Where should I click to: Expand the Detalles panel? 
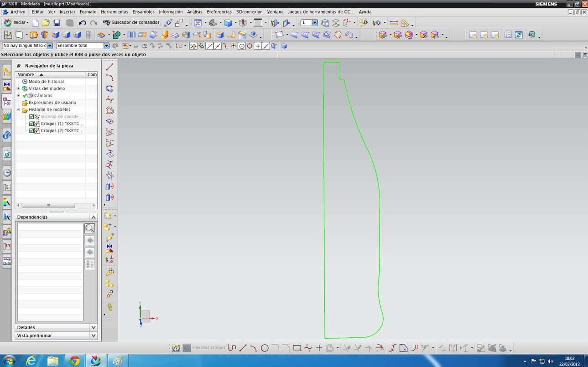[x=94, y=327]
